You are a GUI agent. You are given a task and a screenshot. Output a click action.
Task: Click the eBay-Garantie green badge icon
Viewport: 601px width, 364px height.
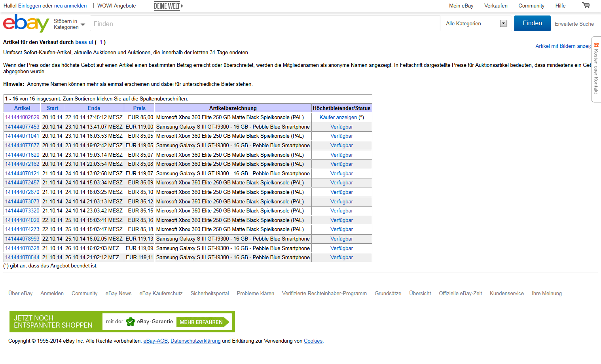click(130, 322)
